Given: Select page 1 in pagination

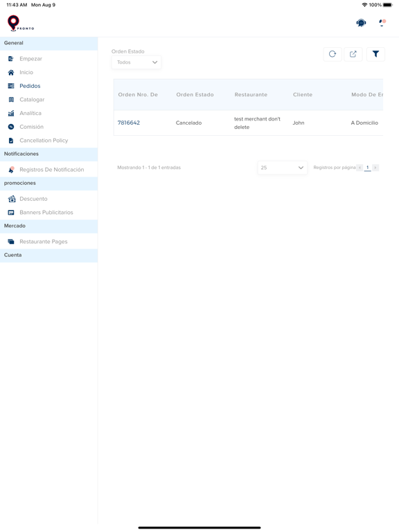Looking at the screenshot, I should point(367,168).
